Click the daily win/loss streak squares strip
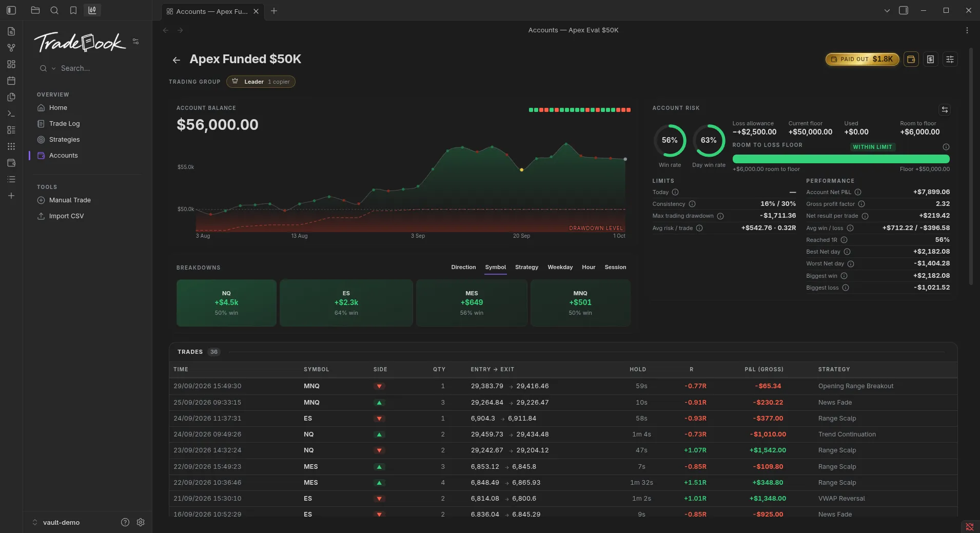This screenshot has width=980, height=533. point(580,110)
